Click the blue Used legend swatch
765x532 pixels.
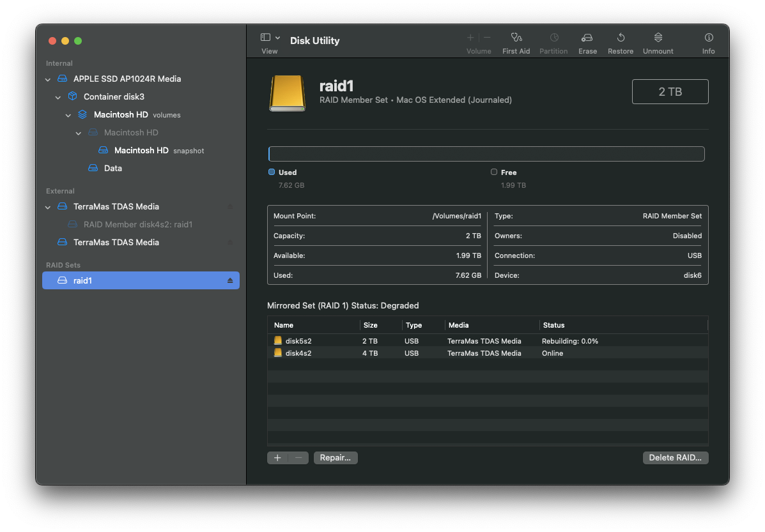pos(272,172)
